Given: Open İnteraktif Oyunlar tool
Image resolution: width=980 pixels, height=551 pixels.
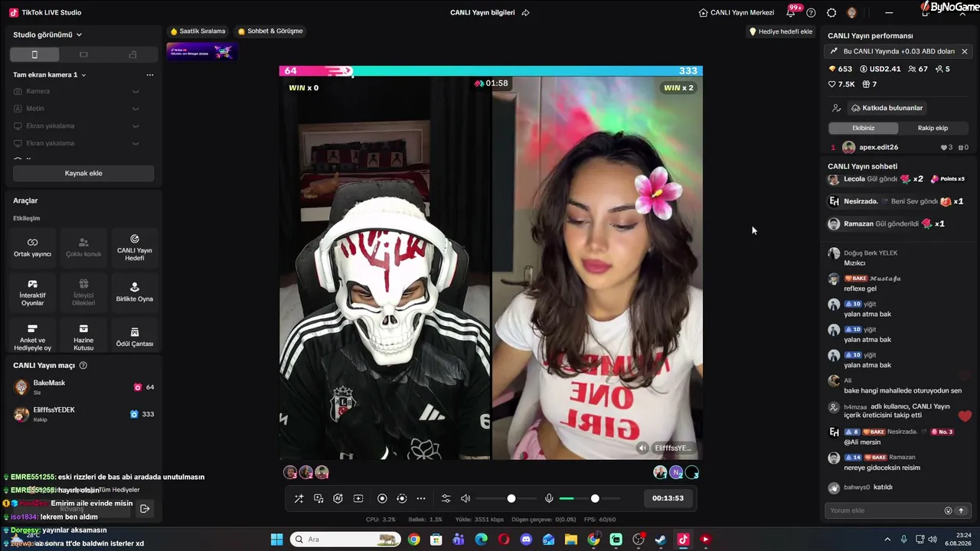Looking at the screenshot, I should [32, 292].
